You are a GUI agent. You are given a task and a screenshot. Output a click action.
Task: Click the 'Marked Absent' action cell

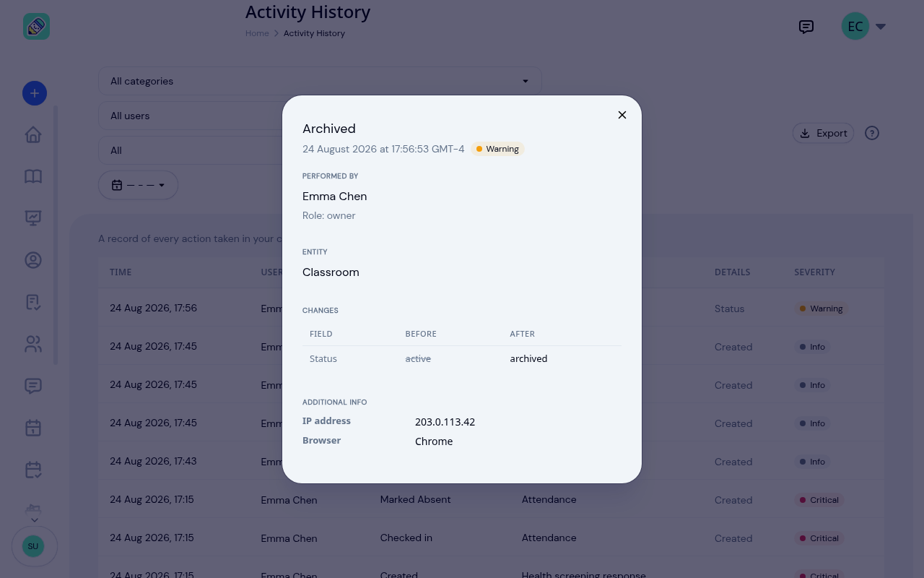pyautogui.click(x=415, y=499)
